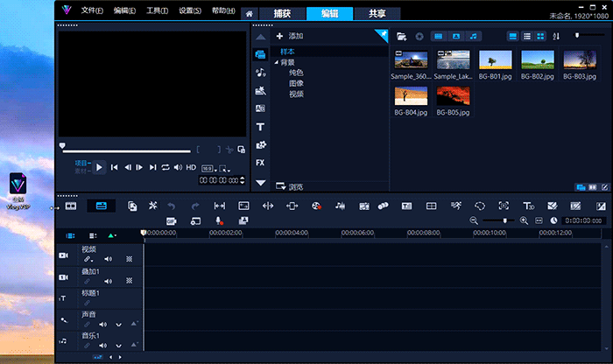The width and height of the screenshot is (613, 364).
Task: Click the timeline zoom slider
Action: click(x=504, y=220)
